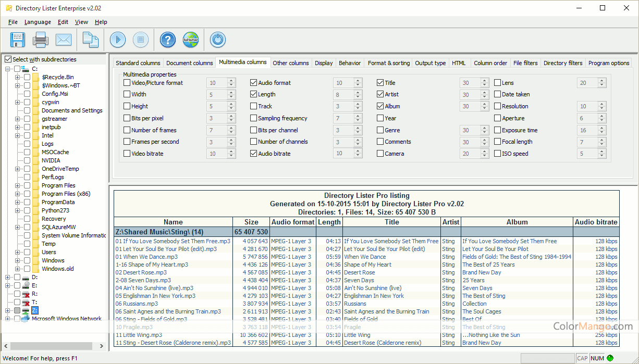Open the Help menu
This screenshot has width=639, height=364.
(101, 22)
